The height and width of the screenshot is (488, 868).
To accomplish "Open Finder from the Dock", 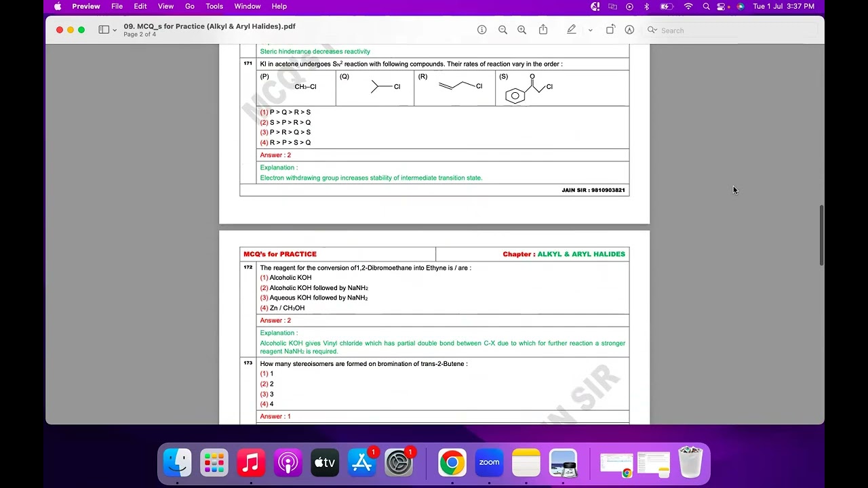I will [178, 463].
